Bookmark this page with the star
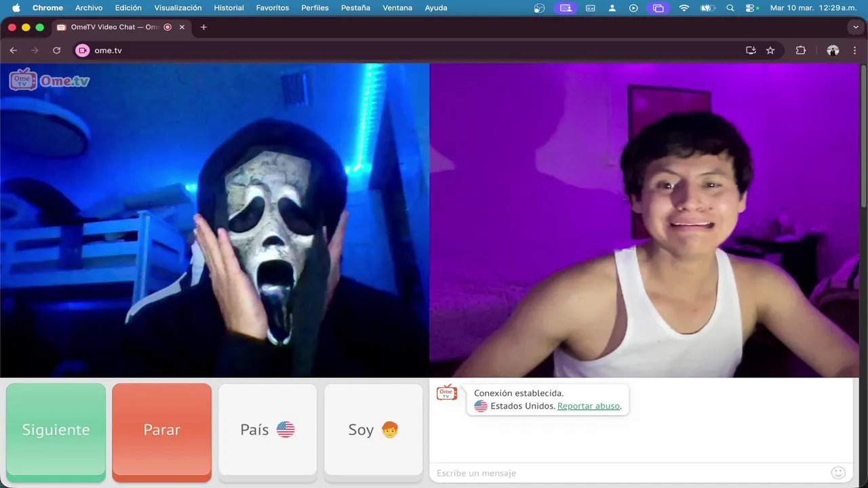The height and width of the screenshot is (488, 868). pyautogui.click(x=770, y=50)
